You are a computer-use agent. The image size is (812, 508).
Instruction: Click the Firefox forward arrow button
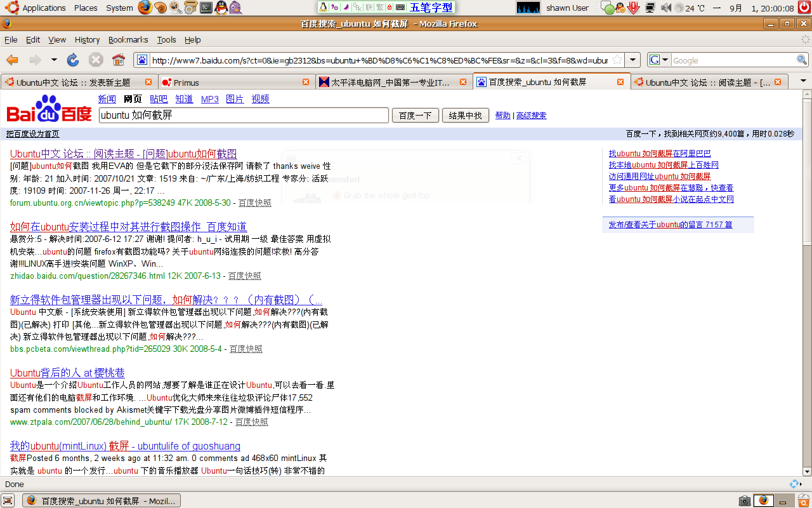click(x=35, y=60)
